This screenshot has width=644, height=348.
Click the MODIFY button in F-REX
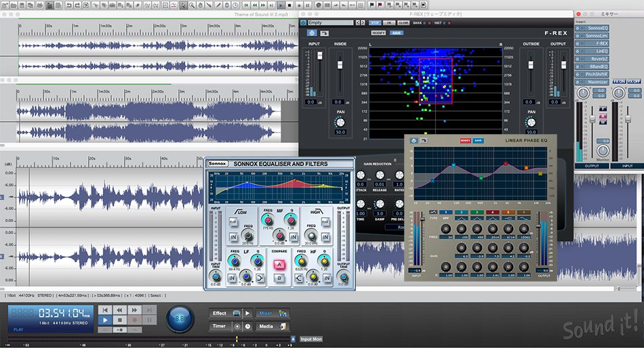click(378, 32)
